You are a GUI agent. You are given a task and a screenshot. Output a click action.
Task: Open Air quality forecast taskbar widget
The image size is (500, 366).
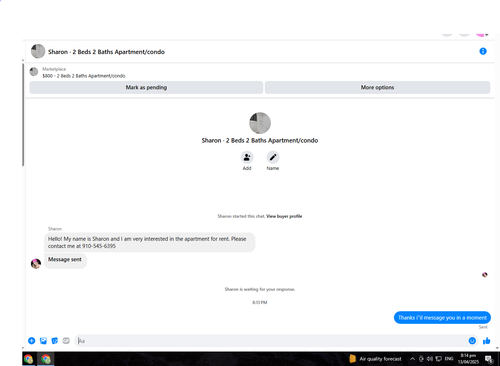point(375,359)
